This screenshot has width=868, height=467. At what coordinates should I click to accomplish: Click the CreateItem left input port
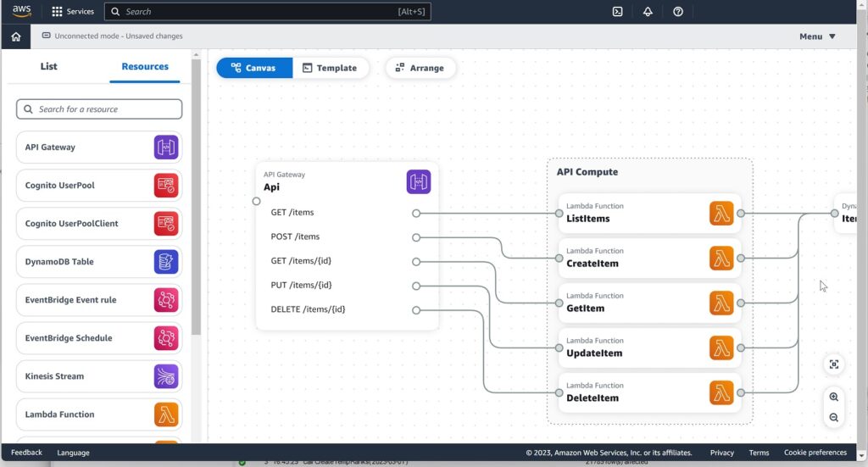pos(559,259)
